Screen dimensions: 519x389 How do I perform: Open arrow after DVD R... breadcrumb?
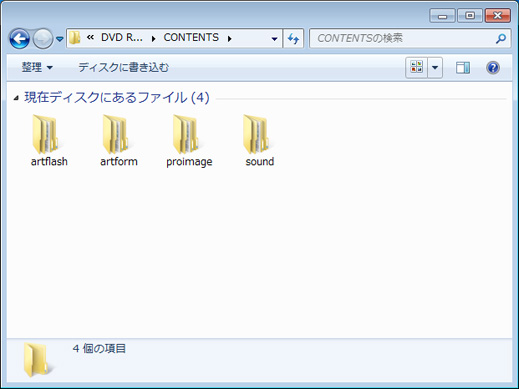point(153,39)
